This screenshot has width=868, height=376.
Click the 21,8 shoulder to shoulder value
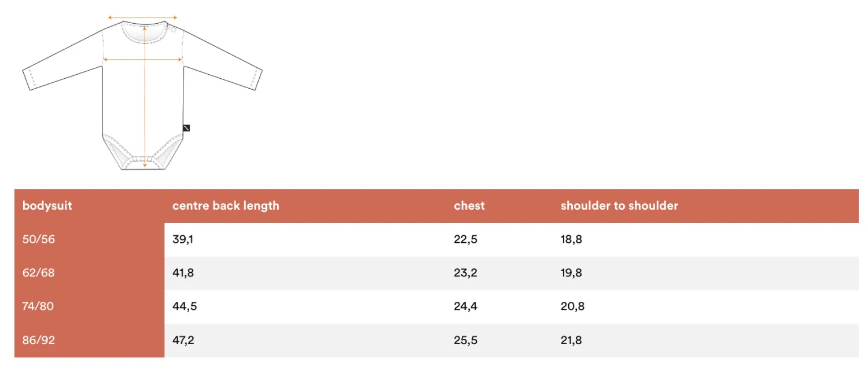tap(571, 340)
